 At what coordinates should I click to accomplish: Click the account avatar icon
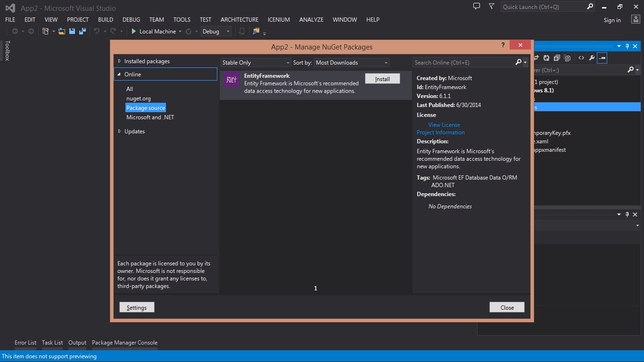coord(636,20)
